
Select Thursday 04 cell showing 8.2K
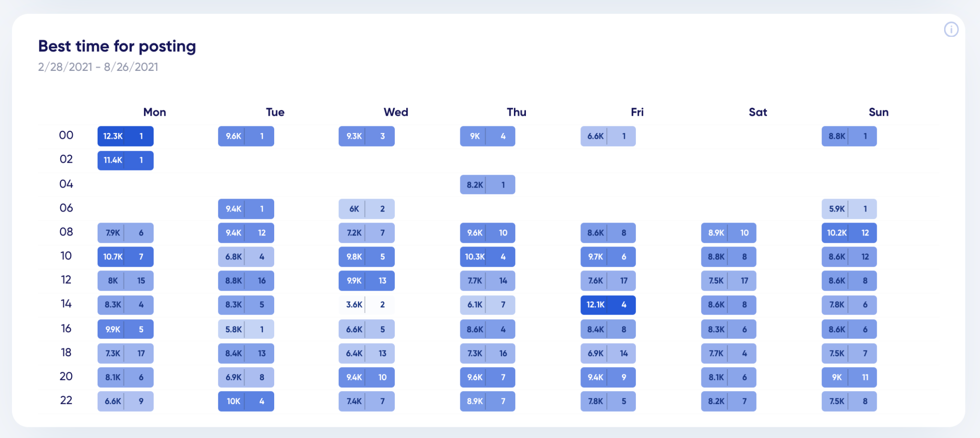[488, 185]
